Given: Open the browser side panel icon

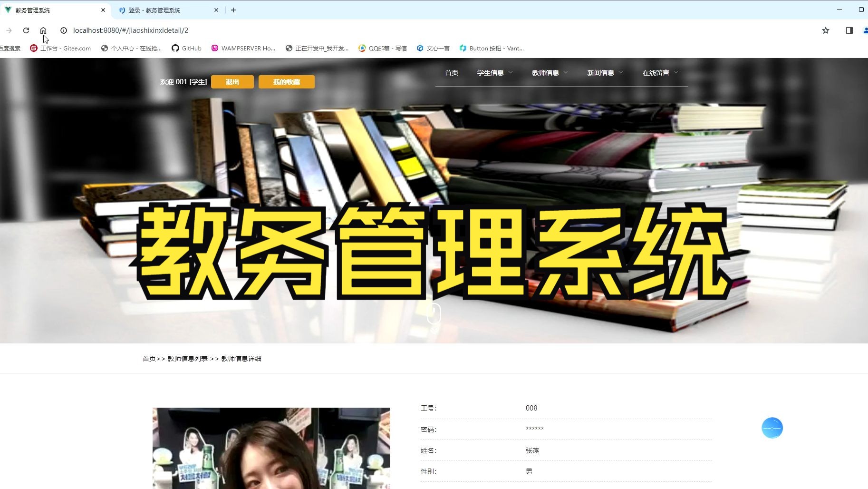Looking at the screenshot, I should (849, 30).
